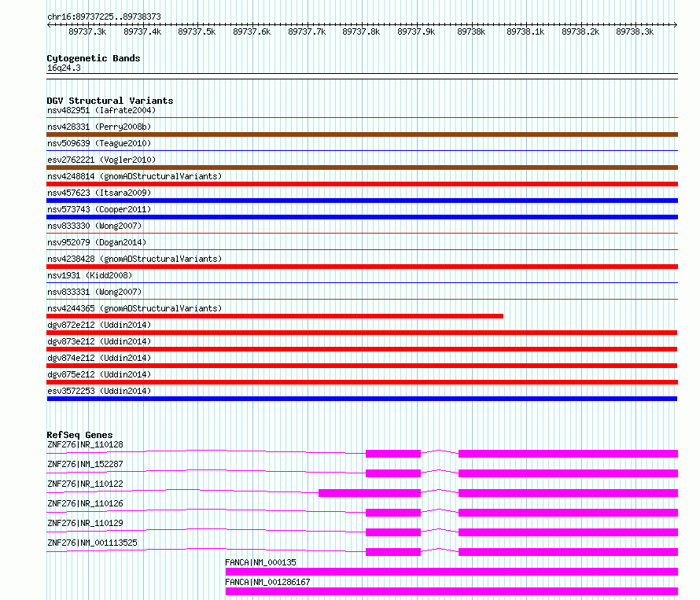Click the blue bar under nsv573743
700x600 pixels.
tap(362, 217)
